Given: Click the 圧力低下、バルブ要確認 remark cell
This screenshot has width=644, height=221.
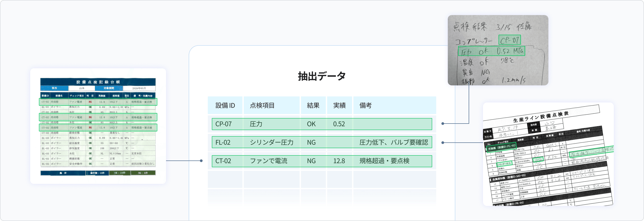Looking at the screenshot, I should (x=393, y=143).
